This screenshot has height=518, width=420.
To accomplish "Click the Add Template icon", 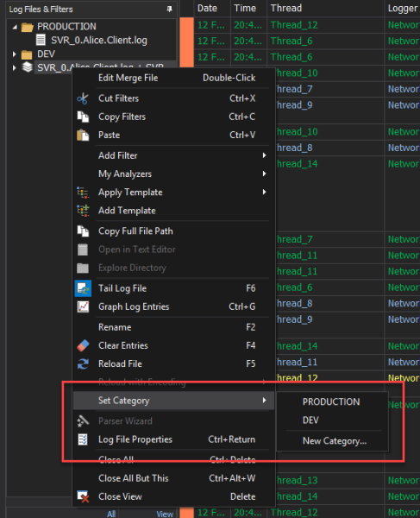I will click(83, 211).
